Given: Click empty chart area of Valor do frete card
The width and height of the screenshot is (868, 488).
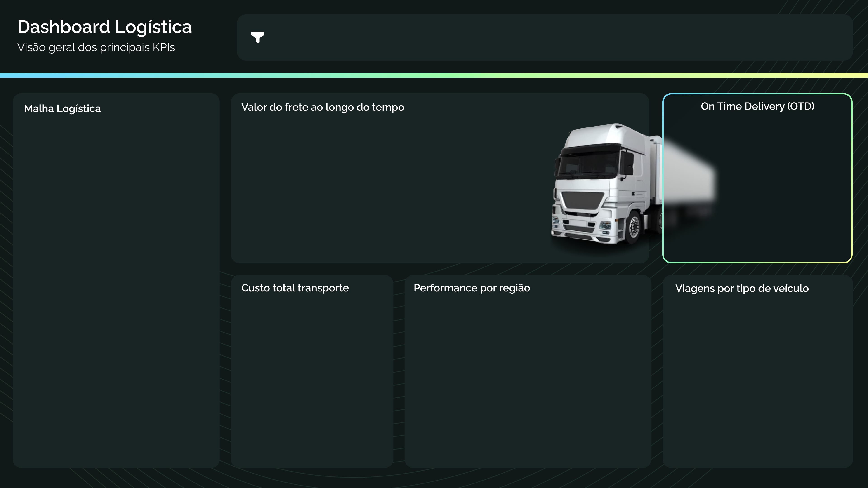Looking at the screenshot, I should pos(387,189).
